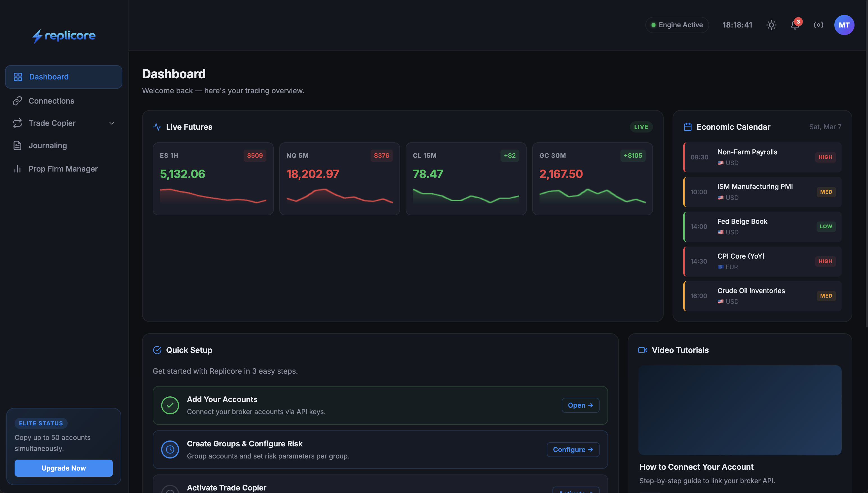Open Configure for Create Groups & Configure Risk
Image resolution: width=868 pixels, height=493 pixels.
(x=572, y=449)
